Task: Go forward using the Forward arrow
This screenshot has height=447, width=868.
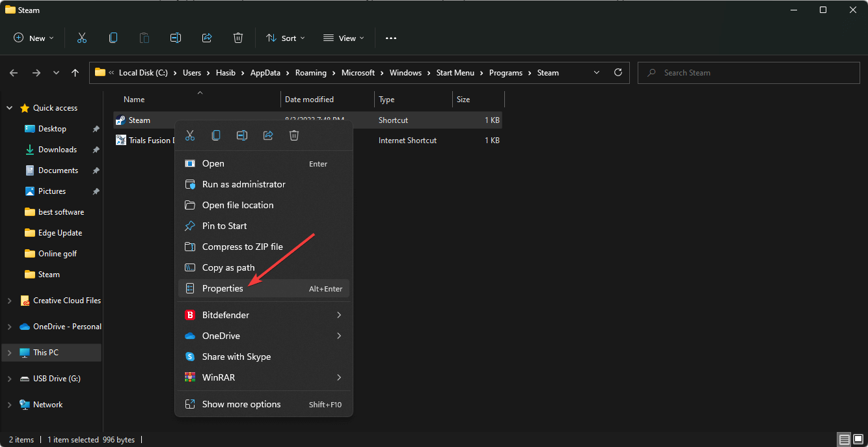Action: tap(36, 73)
